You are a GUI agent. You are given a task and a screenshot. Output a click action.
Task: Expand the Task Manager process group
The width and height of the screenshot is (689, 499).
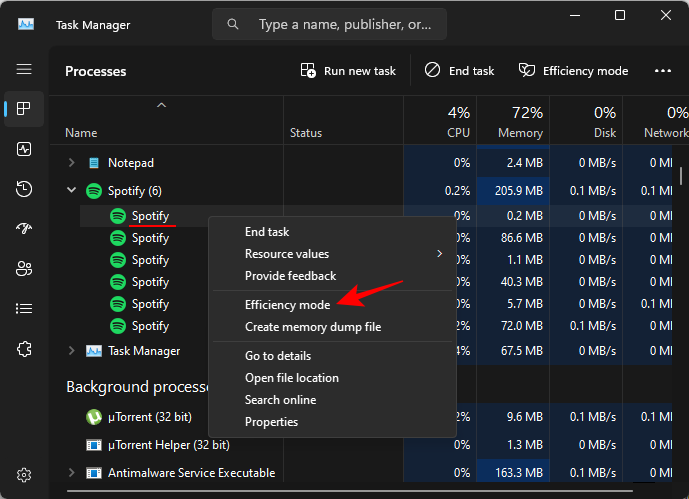point(72,351)
